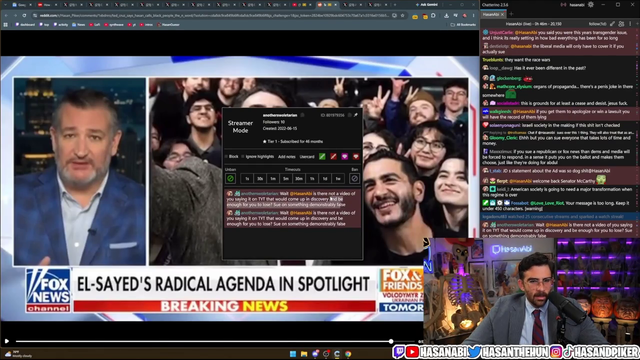Open the dashboard bookmark
The image size is (640, 360).
(x=25, y=24)
